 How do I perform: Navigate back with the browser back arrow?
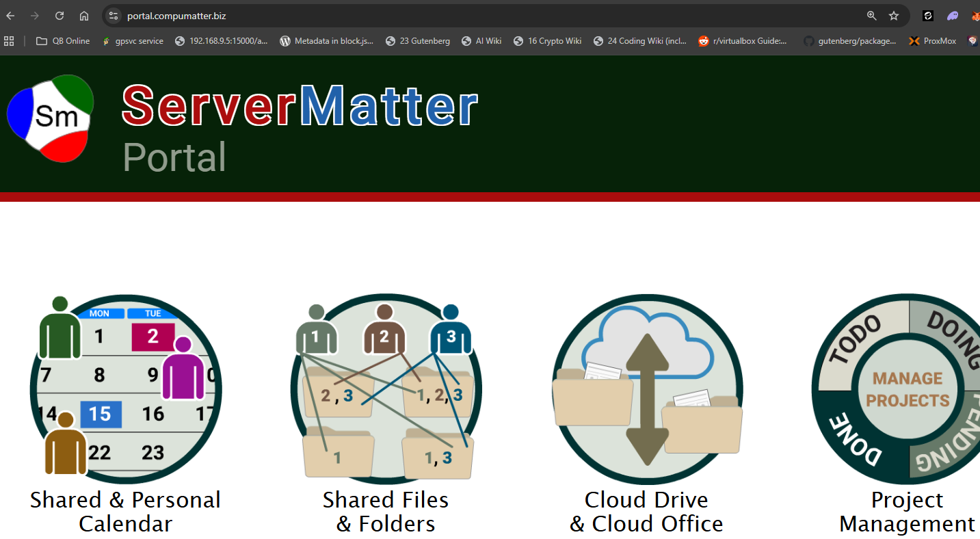click(10, 16)
